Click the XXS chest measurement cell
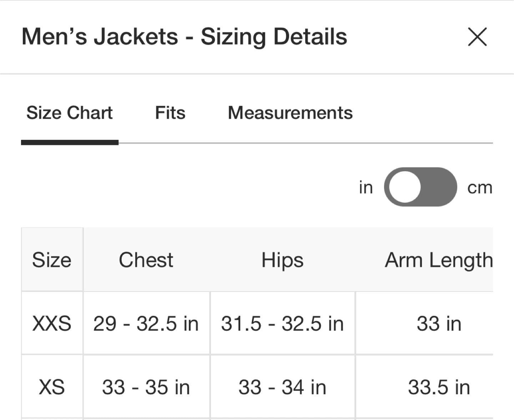 tap(146, 324)
